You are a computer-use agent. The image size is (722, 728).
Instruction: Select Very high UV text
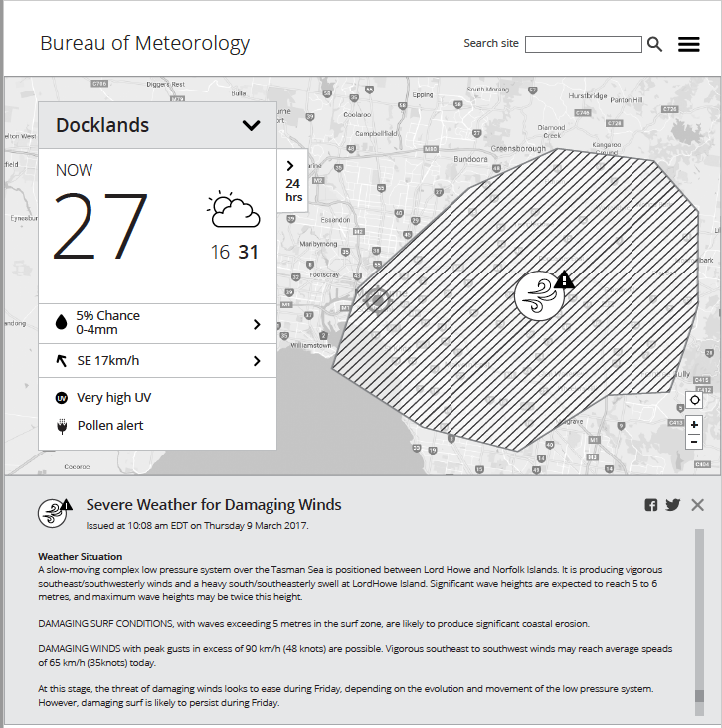pos(113,398)
